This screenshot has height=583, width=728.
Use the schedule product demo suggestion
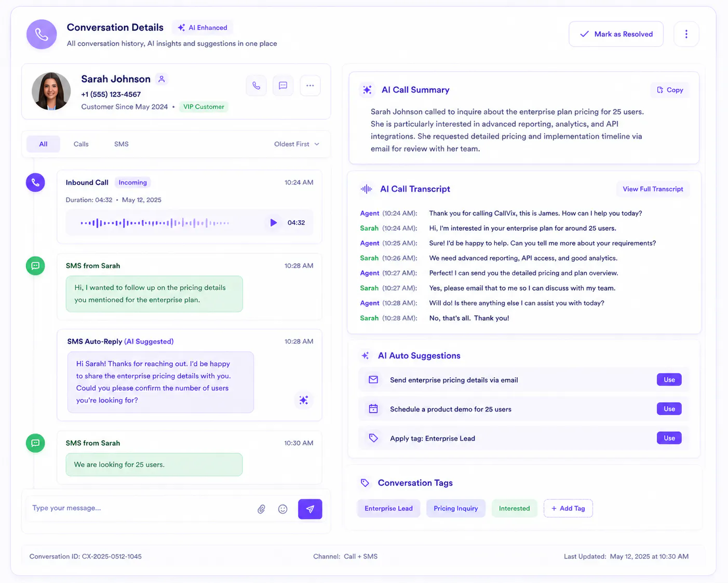pos(669,409)
